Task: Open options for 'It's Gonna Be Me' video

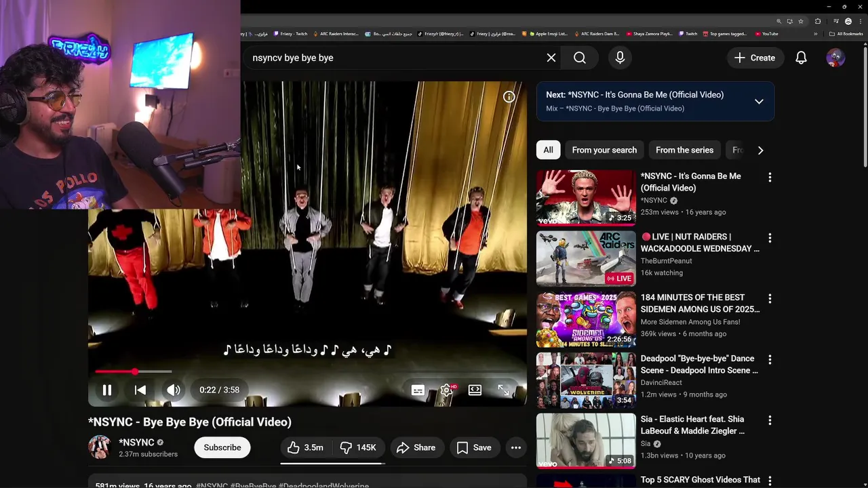Action: click(x=770, y=178)
